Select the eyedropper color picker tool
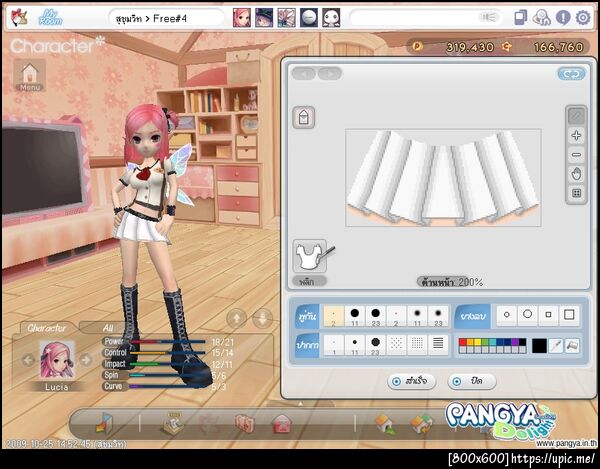 point(556,346)
